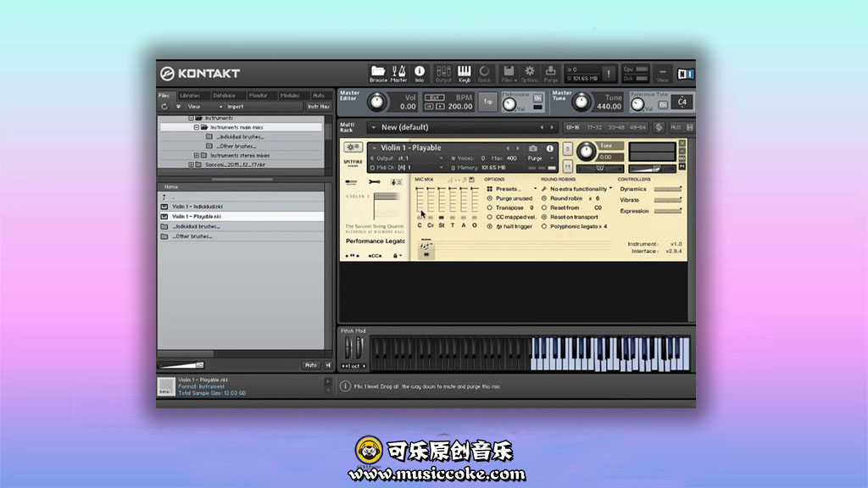Toggle the Transpose option

click(489, 208)
